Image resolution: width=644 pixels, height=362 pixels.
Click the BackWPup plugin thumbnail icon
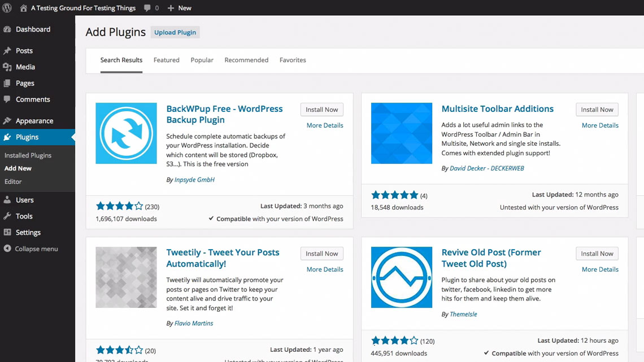click(126, 133)
